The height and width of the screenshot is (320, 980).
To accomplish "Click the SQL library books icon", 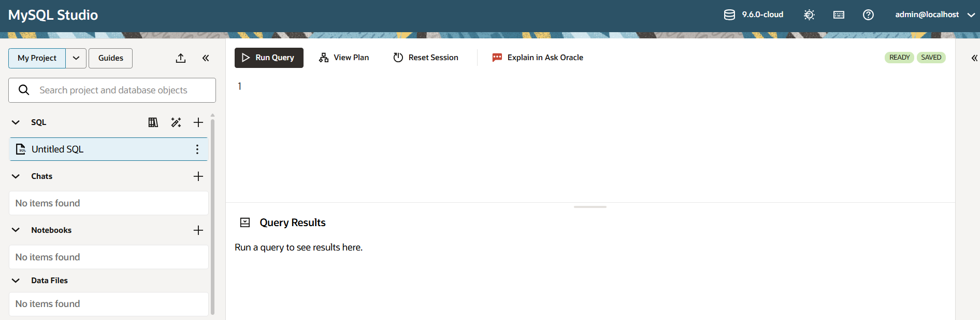I will pyautogui.click(x=153, y=122).
